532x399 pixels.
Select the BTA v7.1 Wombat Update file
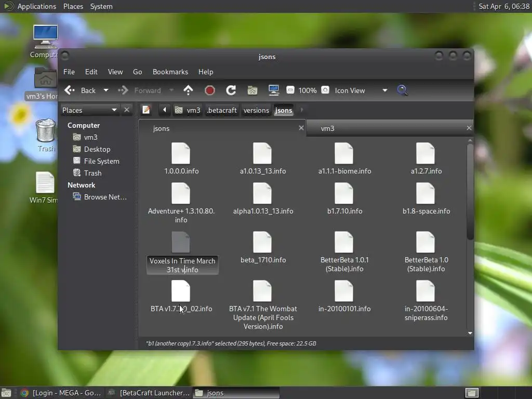point(263,305)
